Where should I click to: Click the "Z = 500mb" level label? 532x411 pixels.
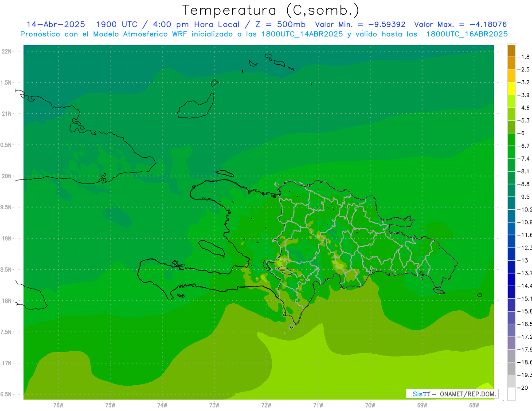(x=281, y=24)
